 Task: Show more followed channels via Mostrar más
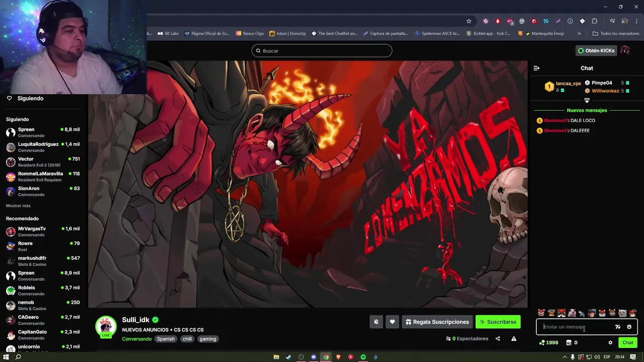[x=18, y=206]
